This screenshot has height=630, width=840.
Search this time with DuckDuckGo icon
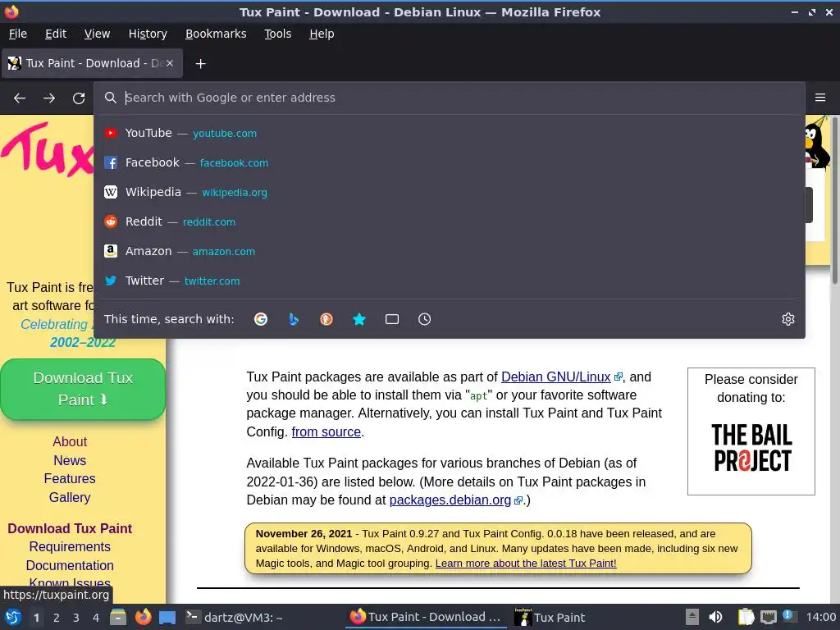pos(326,319)
